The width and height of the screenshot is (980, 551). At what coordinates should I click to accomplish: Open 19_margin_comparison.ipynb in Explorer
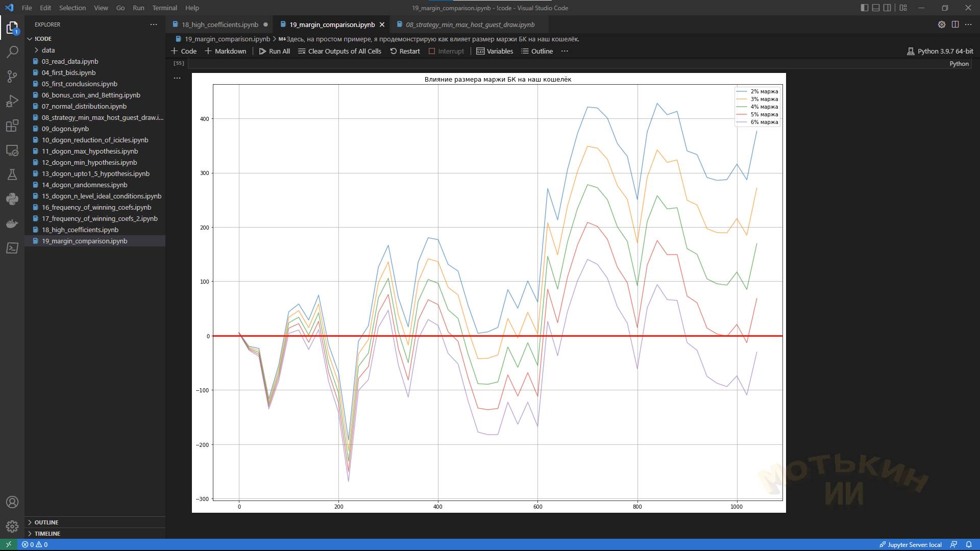pos(84,240)
